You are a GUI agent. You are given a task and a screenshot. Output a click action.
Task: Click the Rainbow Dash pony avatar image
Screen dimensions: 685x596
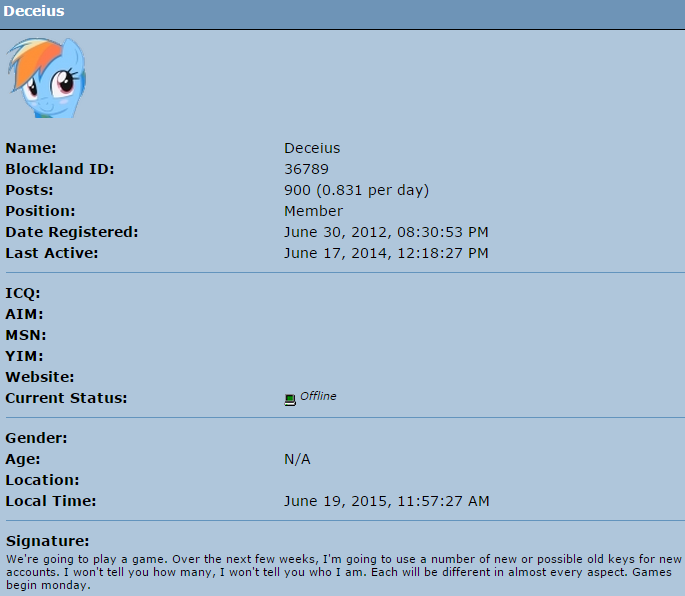46,78
